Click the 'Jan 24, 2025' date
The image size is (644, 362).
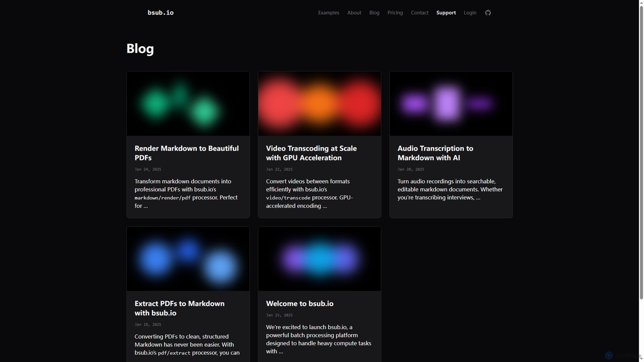pyautogui.click(x=148, y=169)
